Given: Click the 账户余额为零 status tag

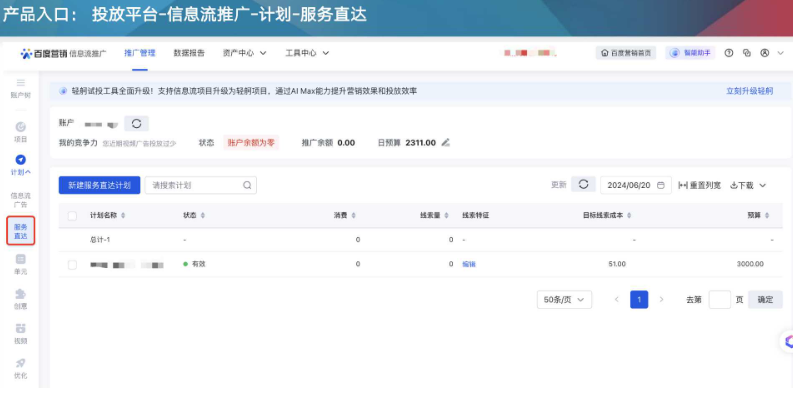Looking at the screenshot, I should [x=251, y=143].
